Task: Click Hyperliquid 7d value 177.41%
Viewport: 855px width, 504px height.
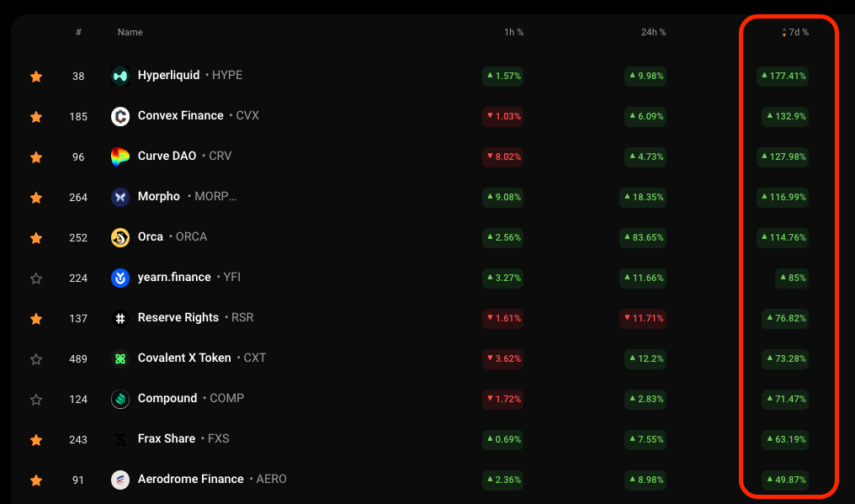Action: pos(783,76)
